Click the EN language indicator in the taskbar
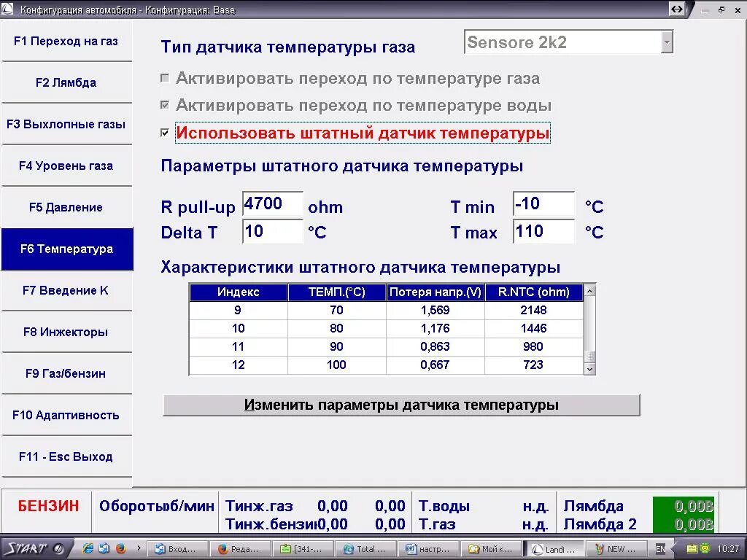747x560 pixels. tap(661, 548)
